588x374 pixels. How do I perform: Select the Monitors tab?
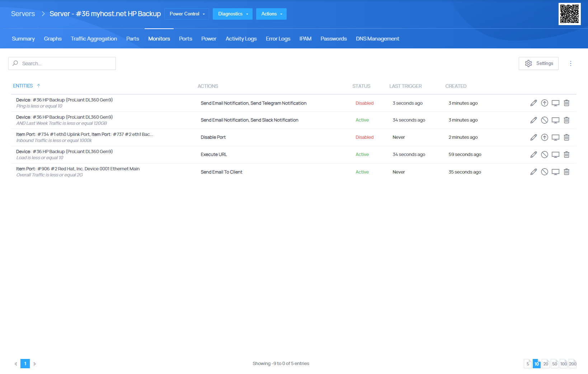tap(159, 39)
